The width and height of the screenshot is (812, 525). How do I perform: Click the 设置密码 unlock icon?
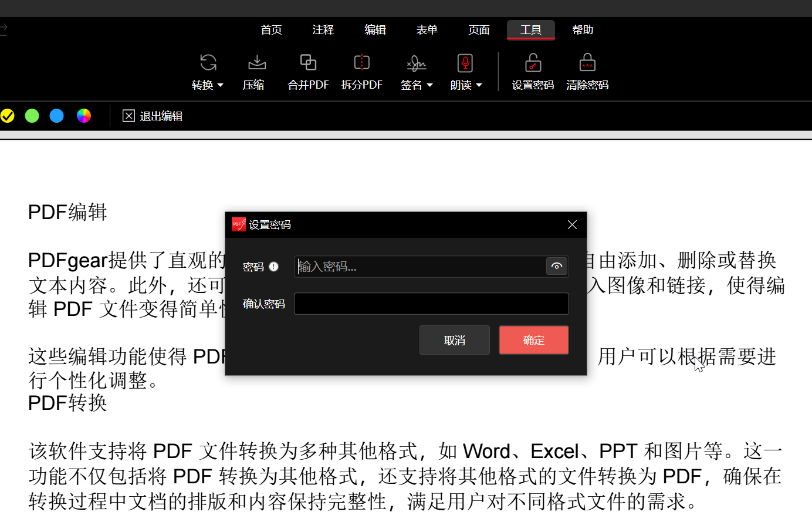(533, 63)
